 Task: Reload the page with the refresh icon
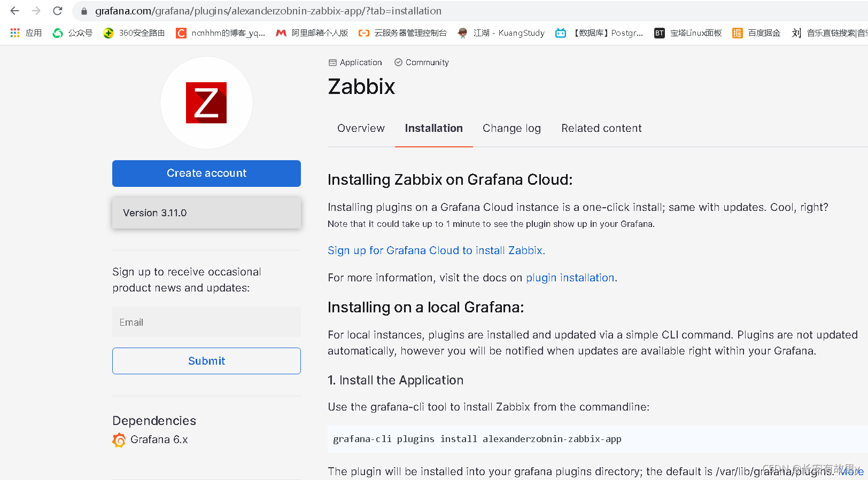[x=58, y=11]
